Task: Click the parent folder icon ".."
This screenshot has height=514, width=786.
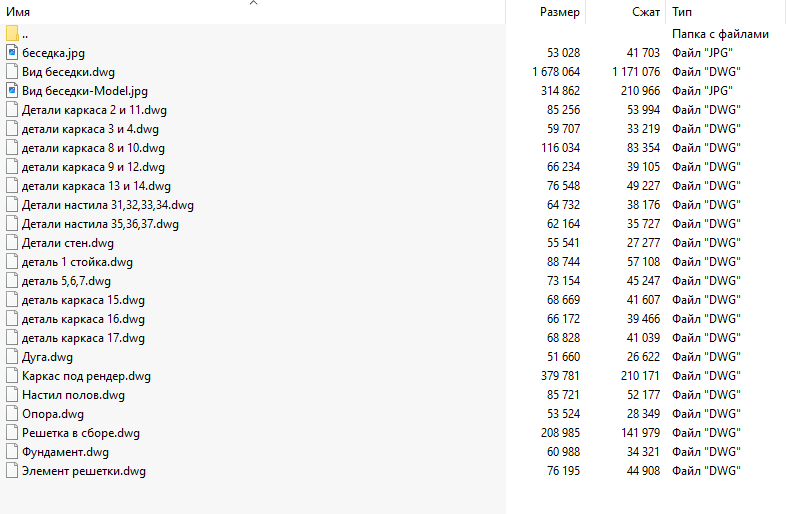Action: pos(13,34)
